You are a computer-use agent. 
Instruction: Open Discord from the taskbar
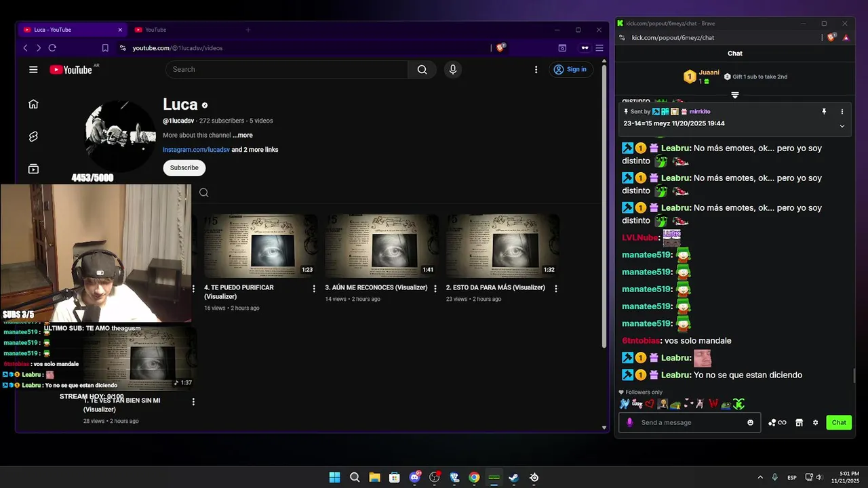(414, 477)
